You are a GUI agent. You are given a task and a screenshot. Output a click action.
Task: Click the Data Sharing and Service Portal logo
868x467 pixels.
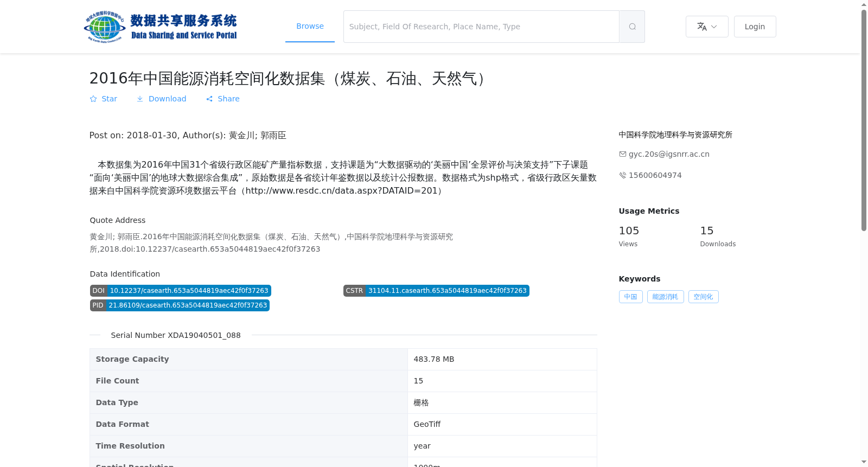pyautogui.click(x=161, y=27)
